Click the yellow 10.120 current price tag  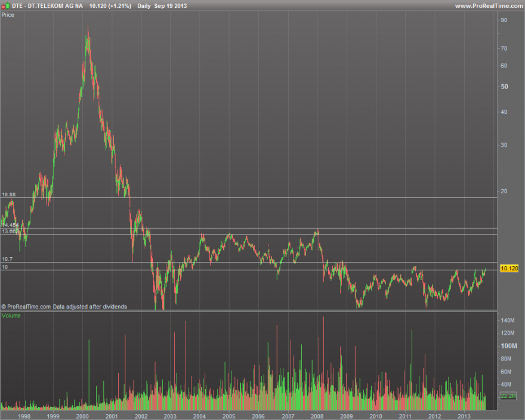(509, 268)
